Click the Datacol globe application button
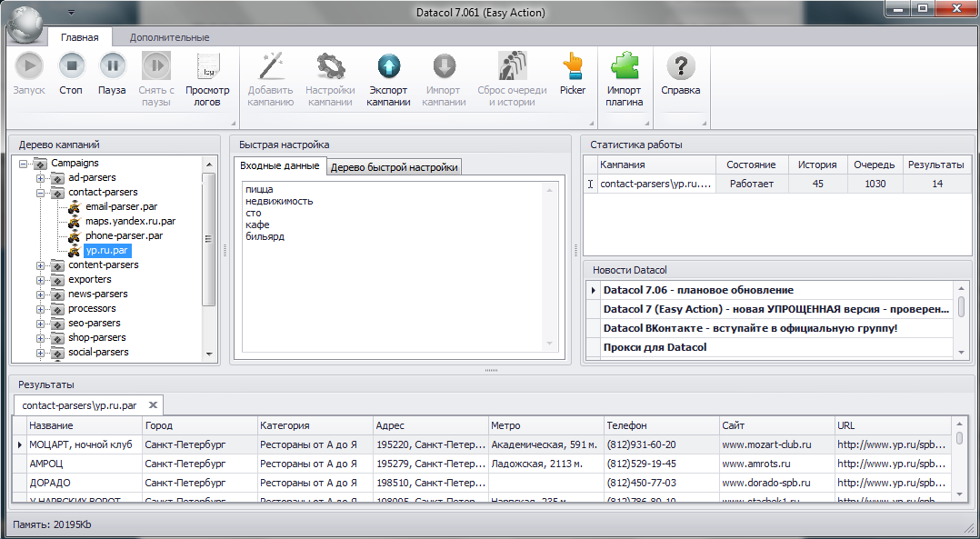The width and height of the screenshot is (980, 539). click(x=27, y=25)
